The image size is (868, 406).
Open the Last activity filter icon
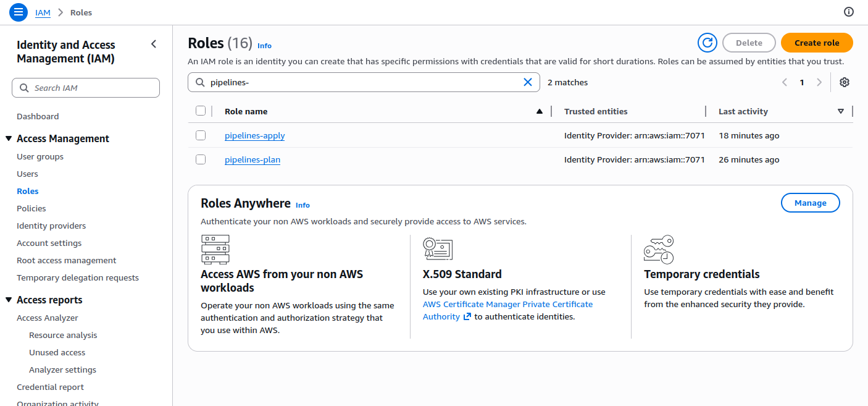point(841,111)
